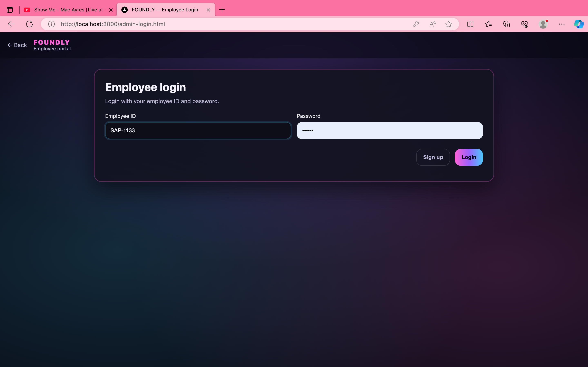588x367 pixels.
Task: Open tab actions menu icon
Action: point(10,10)
